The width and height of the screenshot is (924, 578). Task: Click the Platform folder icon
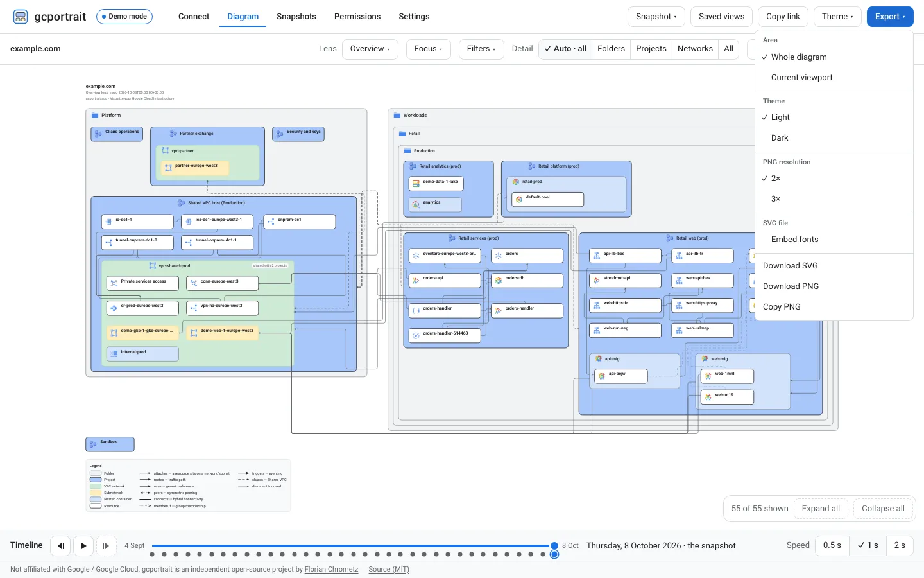coord(95,116)
